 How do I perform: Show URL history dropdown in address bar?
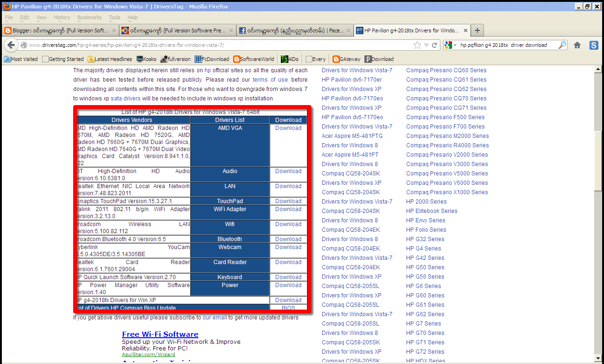click(426, 45)
